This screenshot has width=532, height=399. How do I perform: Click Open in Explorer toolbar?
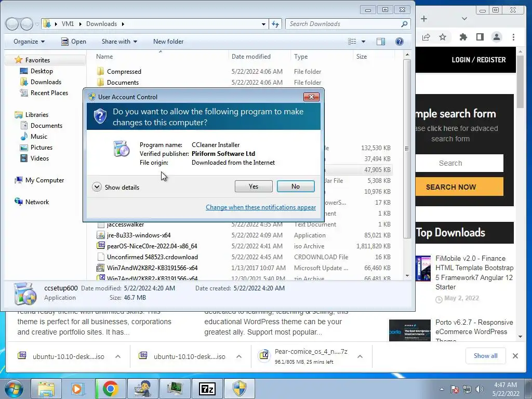coord(74,42)
